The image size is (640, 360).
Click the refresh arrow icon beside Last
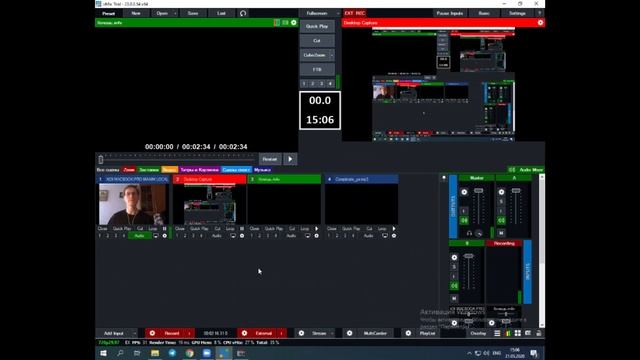click(243, 13)
